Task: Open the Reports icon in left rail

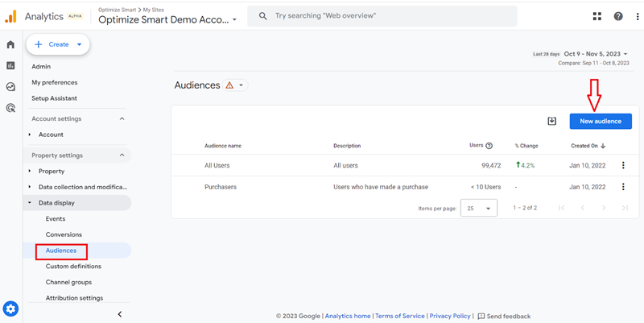Action: pos(10,65)
